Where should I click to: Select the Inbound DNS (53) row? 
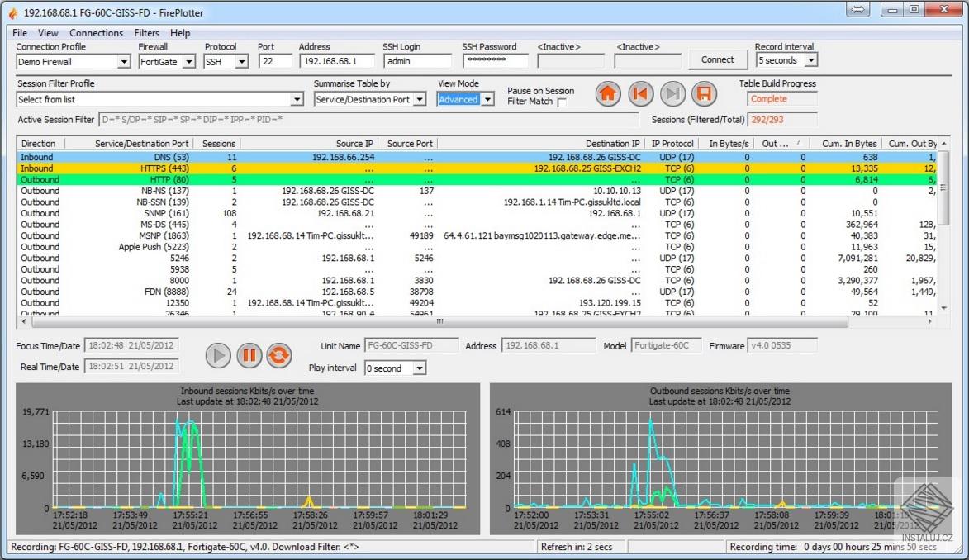(477, 157)
